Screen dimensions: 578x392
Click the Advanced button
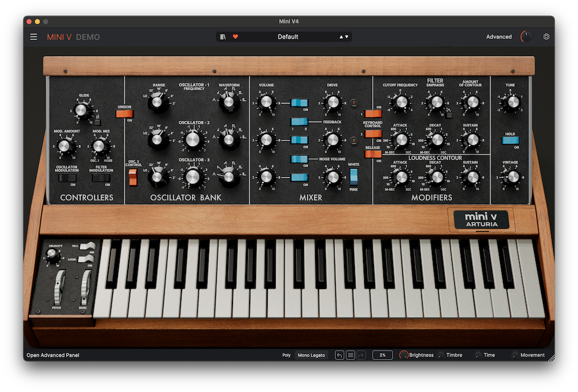[499, 37]
